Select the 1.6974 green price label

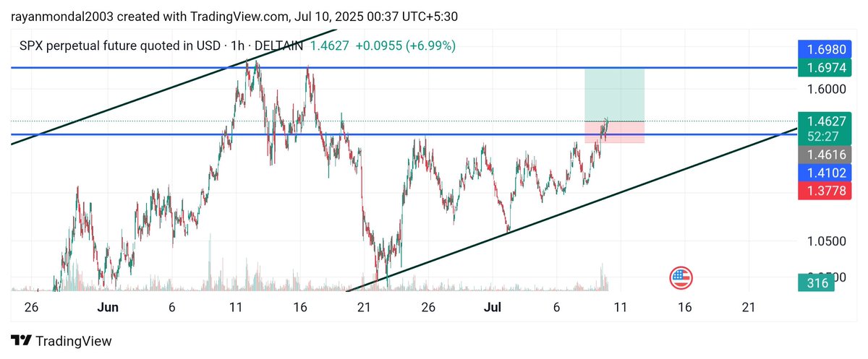click(x=825, y=69)
